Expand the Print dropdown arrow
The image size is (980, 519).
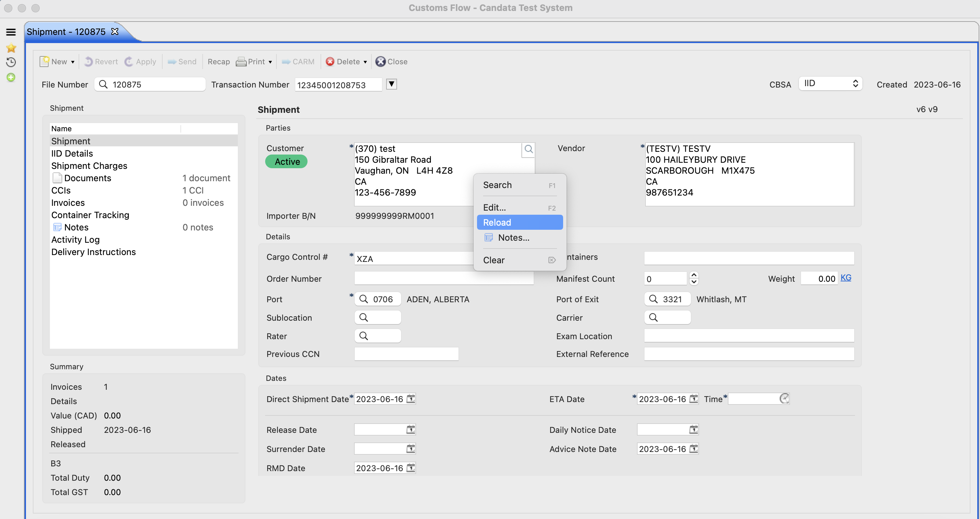tap(270, 62)
